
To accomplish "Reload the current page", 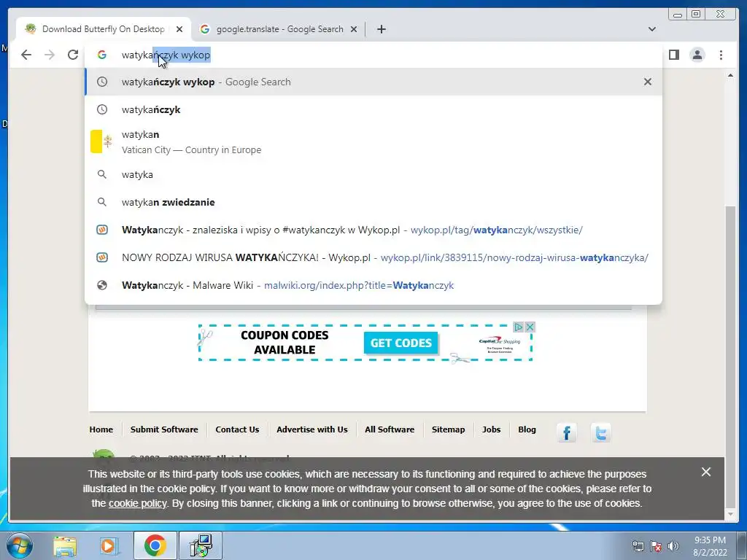I will coord(72,55).
